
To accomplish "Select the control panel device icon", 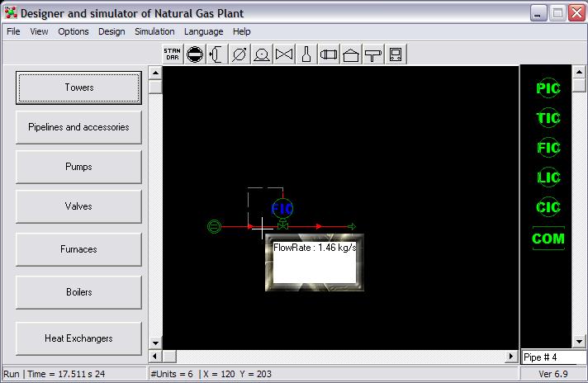I will click(396, 54).
